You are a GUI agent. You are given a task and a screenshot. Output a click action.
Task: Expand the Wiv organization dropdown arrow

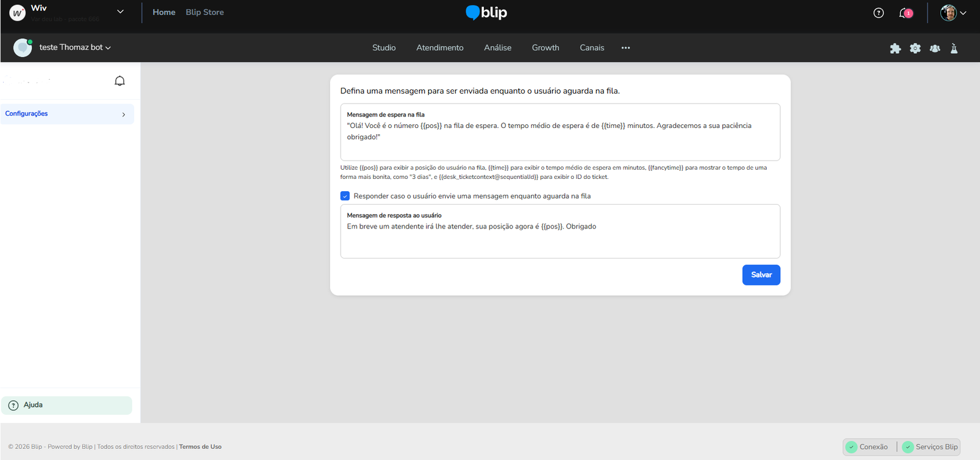120,12
